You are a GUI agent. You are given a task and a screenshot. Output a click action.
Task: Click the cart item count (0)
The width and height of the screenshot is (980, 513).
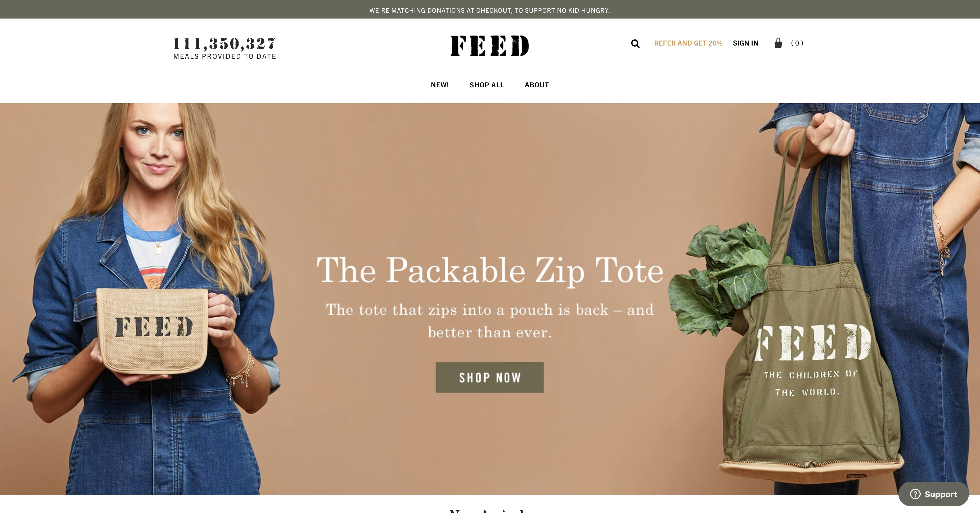(797, 43)
